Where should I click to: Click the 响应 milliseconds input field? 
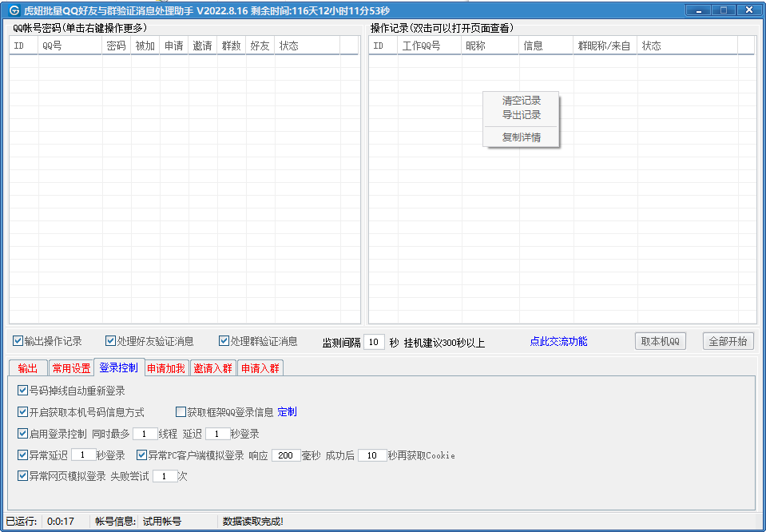(x=286, y=455)
